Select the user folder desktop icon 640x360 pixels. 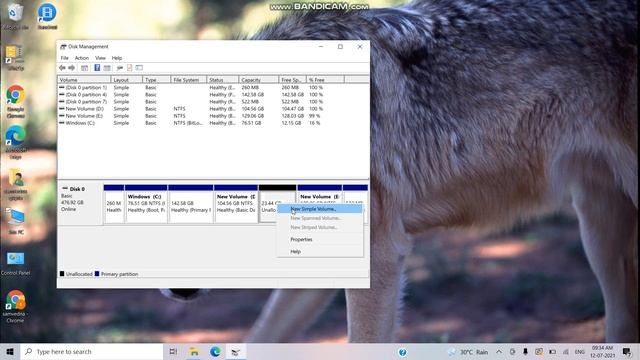[16, 184]
